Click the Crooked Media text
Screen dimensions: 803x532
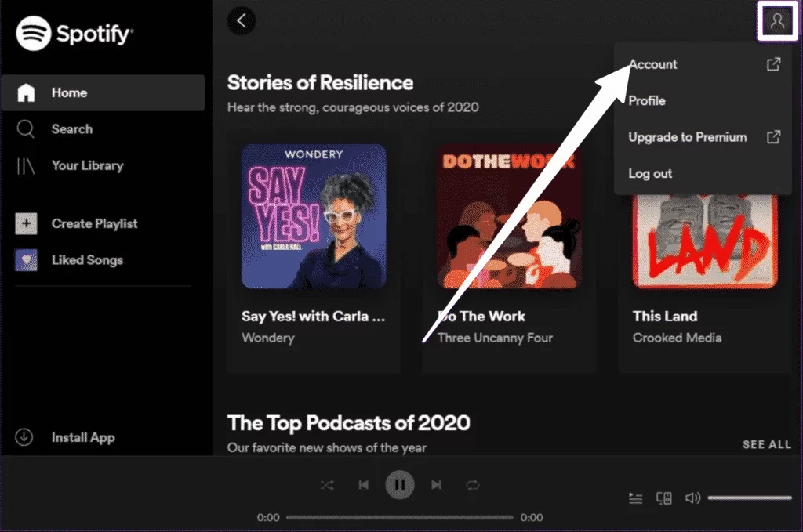pos(677,338)
